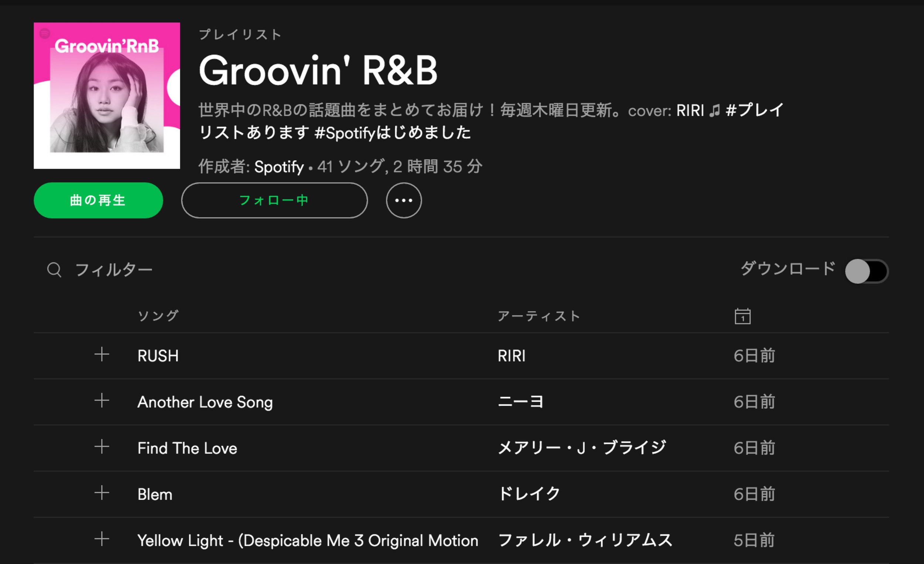
Task: Open Spotify creator profile link
Action: pos(279,166)
